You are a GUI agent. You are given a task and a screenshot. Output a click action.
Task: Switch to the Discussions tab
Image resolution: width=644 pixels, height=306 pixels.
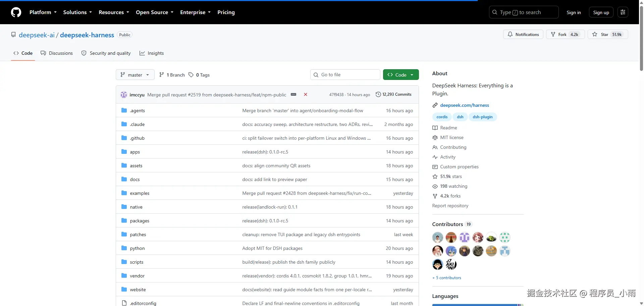pyautogui.click(x=57, y=53)
